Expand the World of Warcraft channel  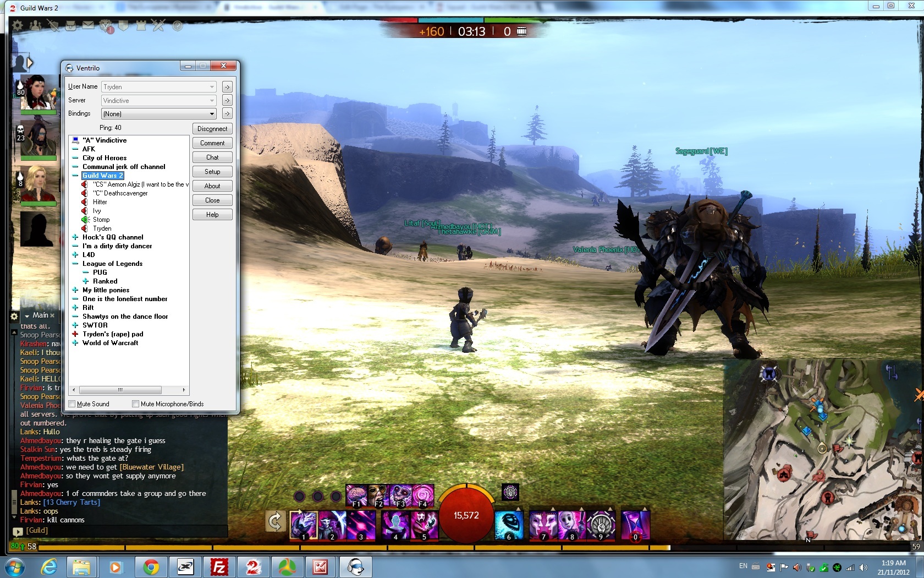75,343
